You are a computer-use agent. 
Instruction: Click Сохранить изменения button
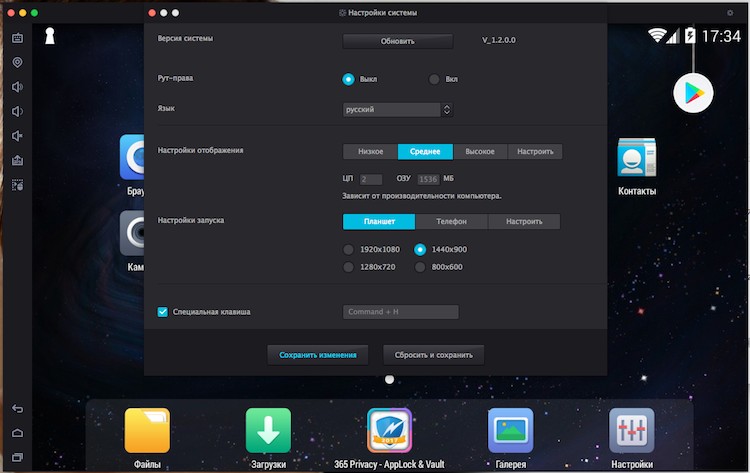pyautogui.click(x=318, y=355)
